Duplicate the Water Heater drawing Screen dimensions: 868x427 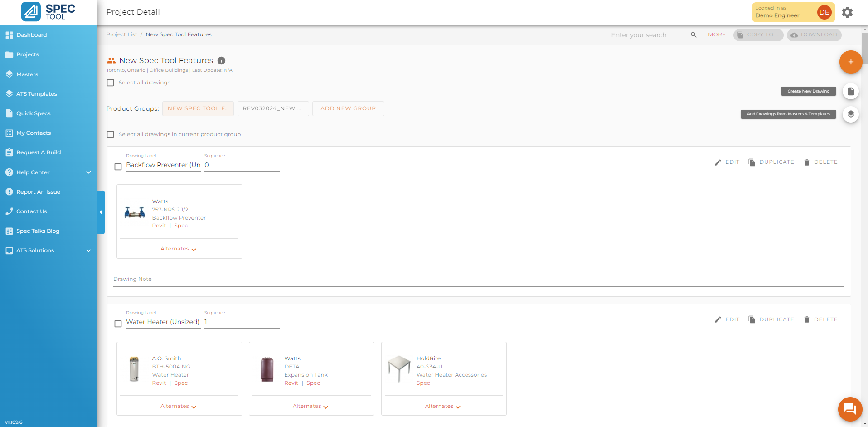pyautogui.click(x=771, y=319)
